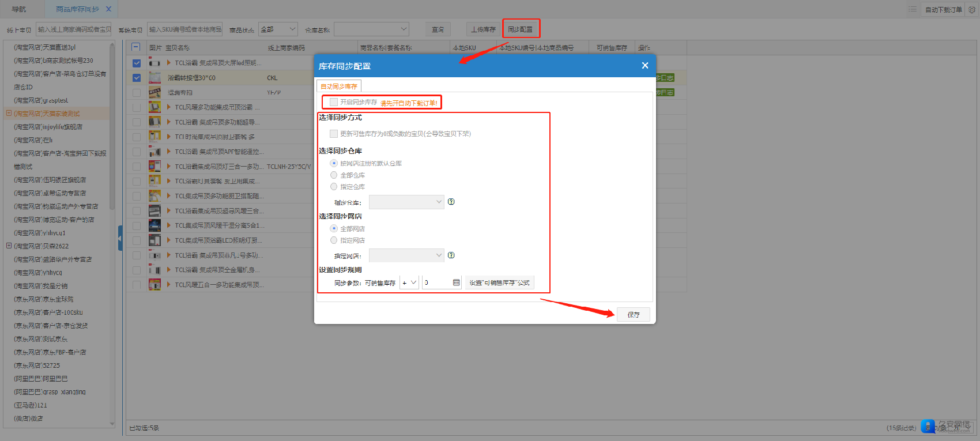This screenshot has height=441, width=980.
Task: Switch to the 自动同步库存 tab
Action: pyautogui.click(x=339, y=86)
